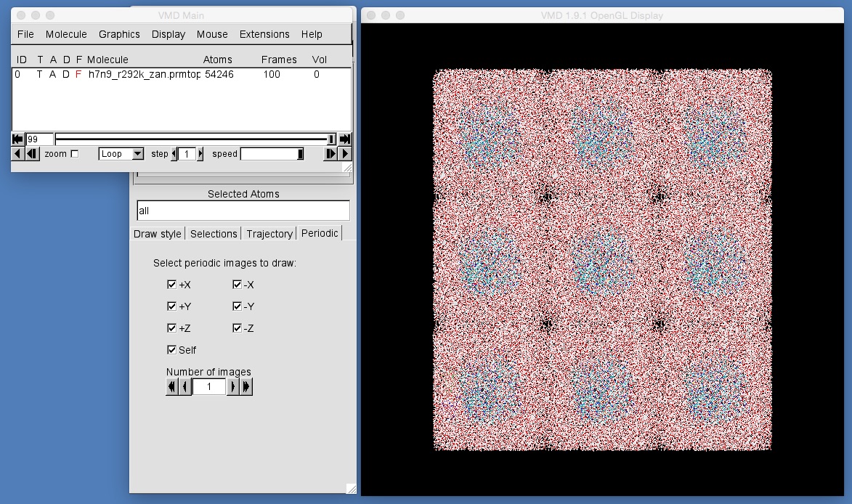
Task: Step forward one frame
Action: coord(330,154)
